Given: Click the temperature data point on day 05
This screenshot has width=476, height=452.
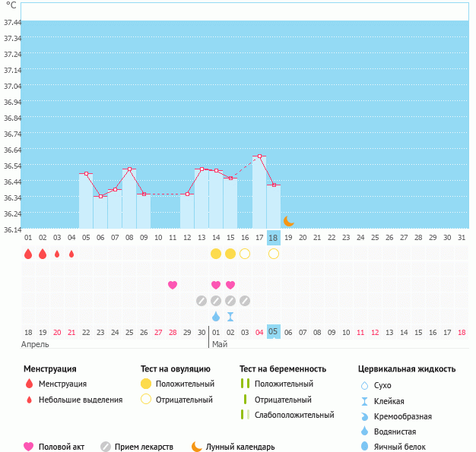Looking at the screenshot, I should (x=86, y=174).
